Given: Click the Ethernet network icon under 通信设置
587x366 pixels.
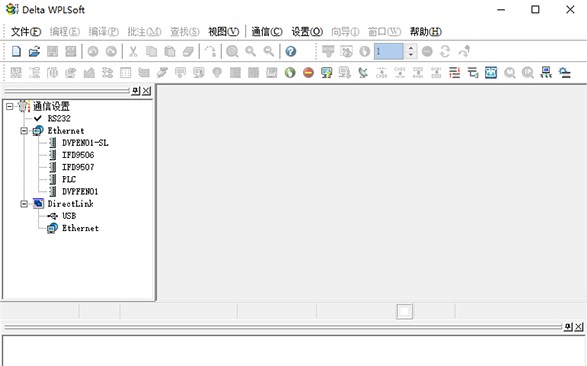Looking at the screenshot, I should coord(38,131).
